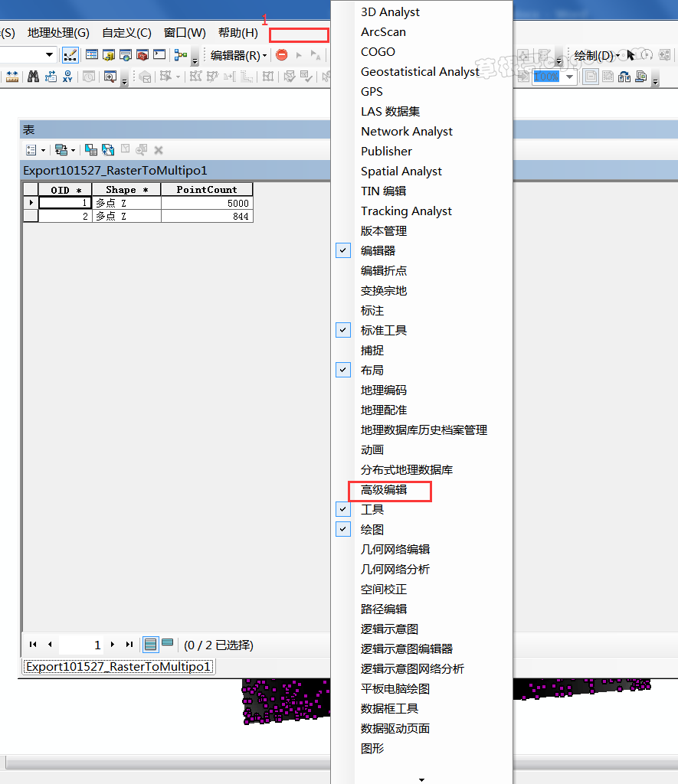Expand the Layout toolbar overflow arrow
The image size is (678, 784).
tap(655, 78)
